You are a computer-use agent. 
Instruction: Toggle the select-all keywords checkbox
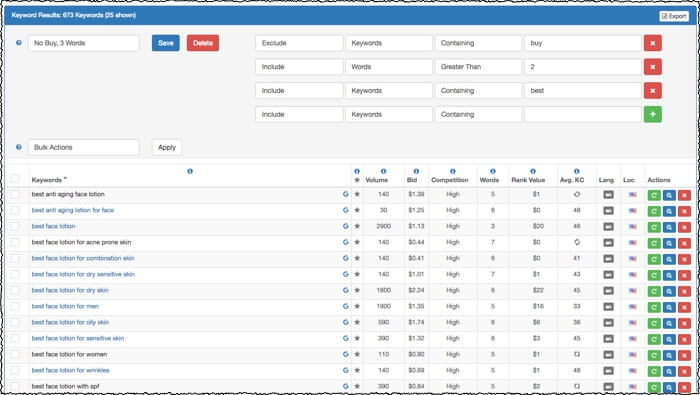pos(15,179)
